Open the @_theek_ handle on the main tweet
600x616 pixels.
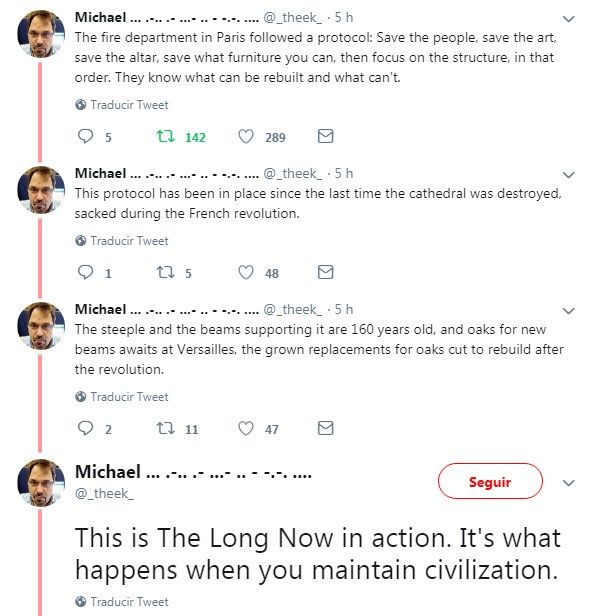(104, 493)
